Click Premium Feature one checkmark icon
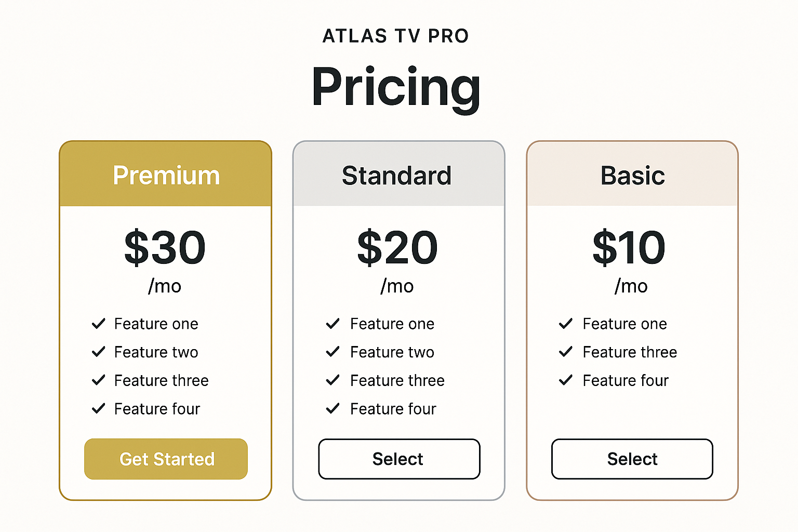 pos(99,324)
